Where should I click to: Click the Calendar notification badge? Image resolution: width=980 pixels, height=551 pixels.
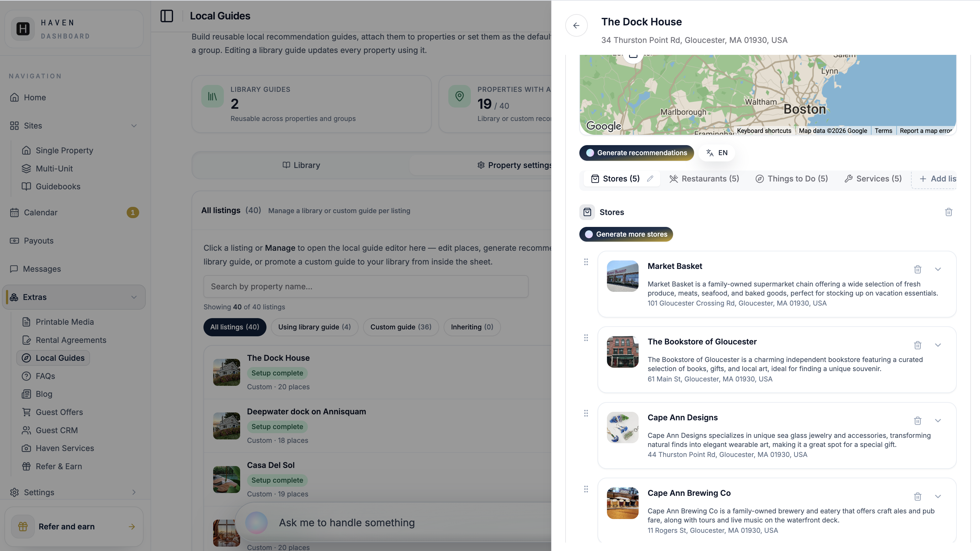click(132, 213)
